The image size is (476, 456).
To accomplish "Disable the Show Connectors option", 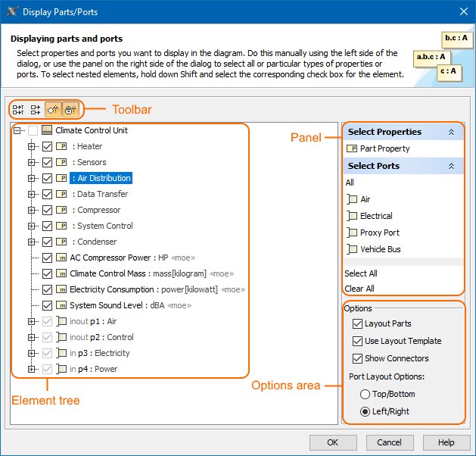I will tap(358, 358).
